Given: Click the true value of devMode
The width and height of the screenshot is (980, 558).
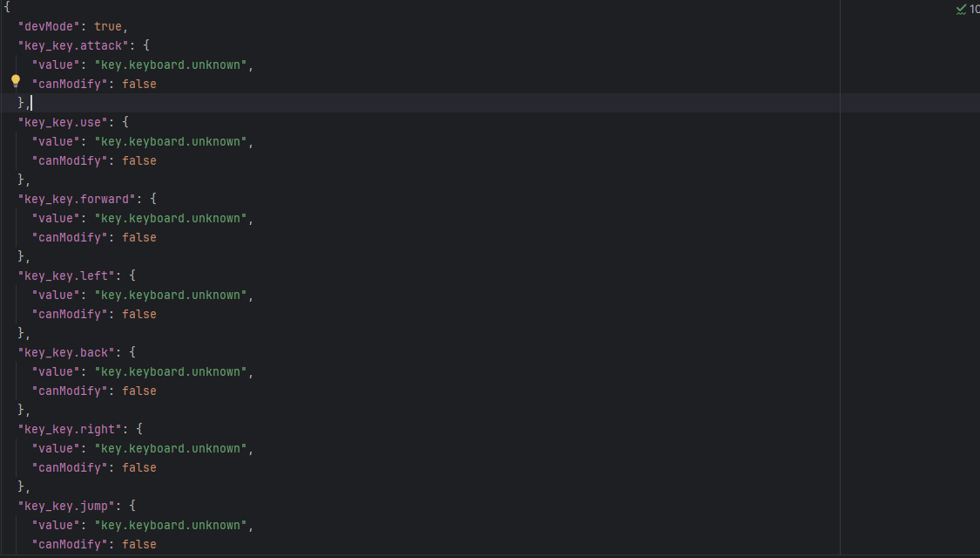Looking at the screenshot, I should point(108,26).
